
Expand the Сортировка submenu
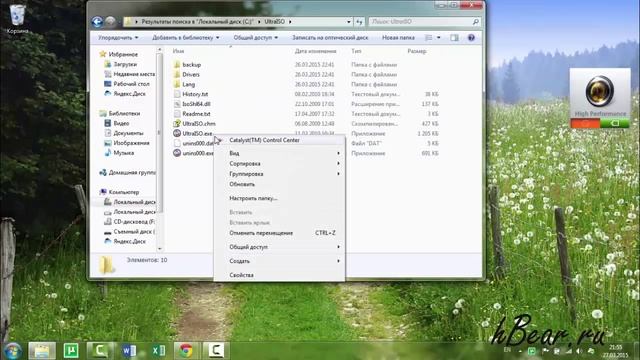280,163
